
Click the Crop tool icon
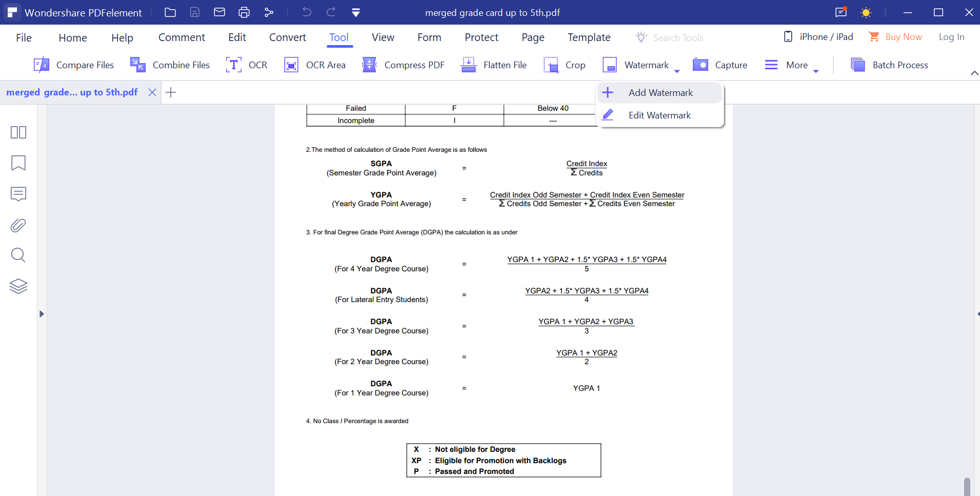551,65
